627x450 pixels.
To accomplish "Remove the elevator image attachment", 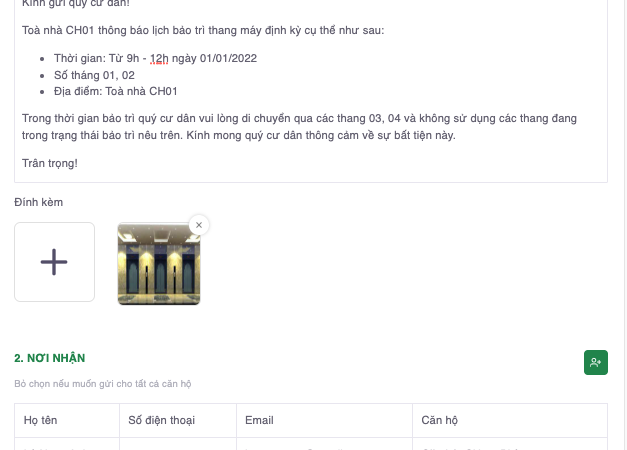I will point(199,225).
